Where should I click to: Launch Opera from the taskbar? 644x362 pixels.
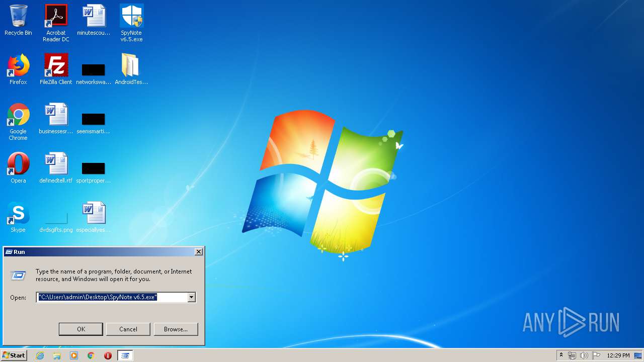[x=108, y=355]
